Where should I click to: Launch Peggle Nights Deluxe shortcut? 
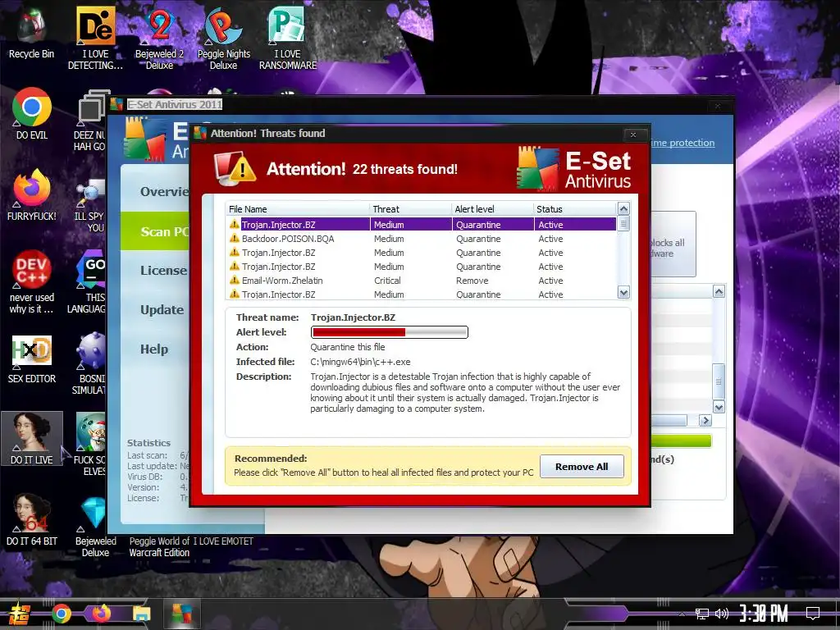223,38
